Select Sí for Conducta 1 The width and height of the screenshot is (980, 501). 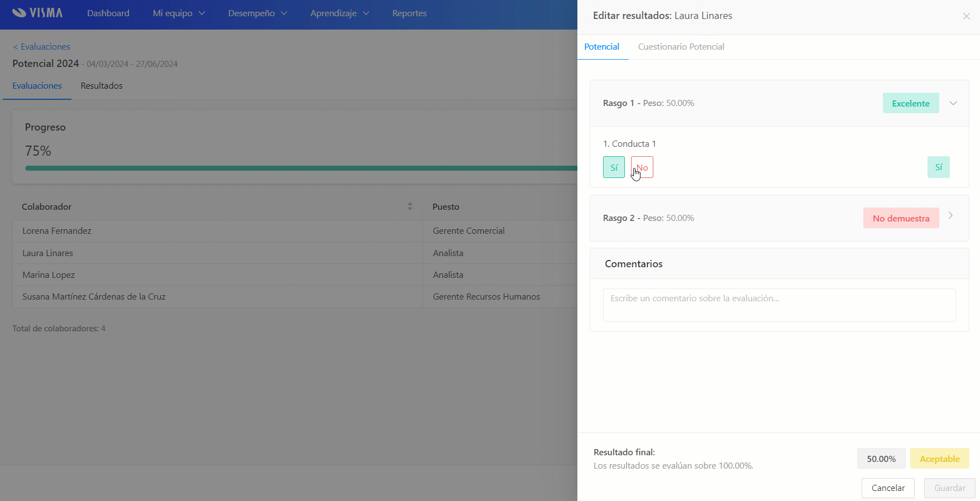pos(614,167)
